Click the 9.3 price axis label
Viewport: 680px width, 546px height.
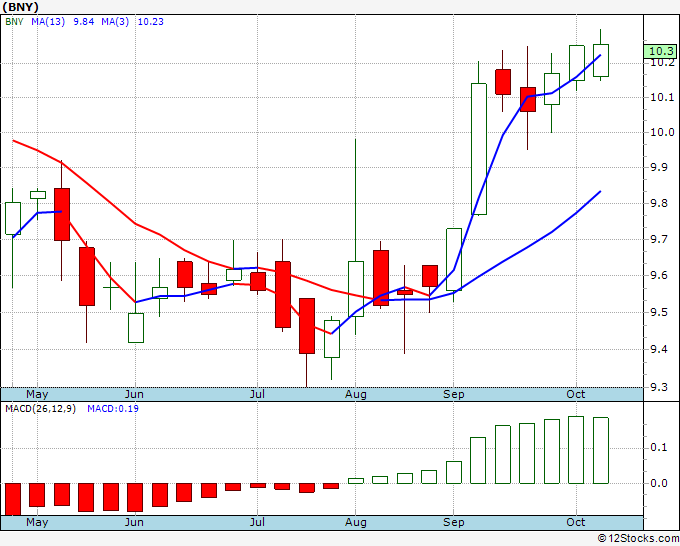pyautogui.click(x=659, y=387)
